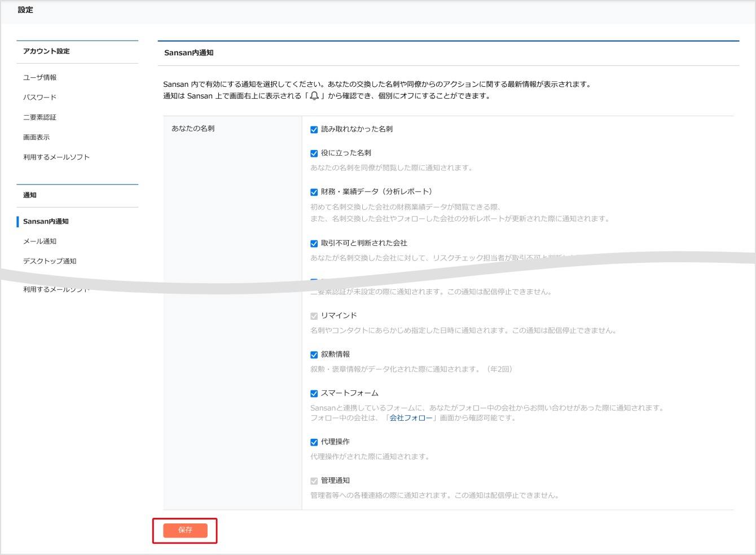The height and width of the screenshot is (555, 756).
Task: Click the 通知 sidebar heading
Action: [x=30, y=195]
